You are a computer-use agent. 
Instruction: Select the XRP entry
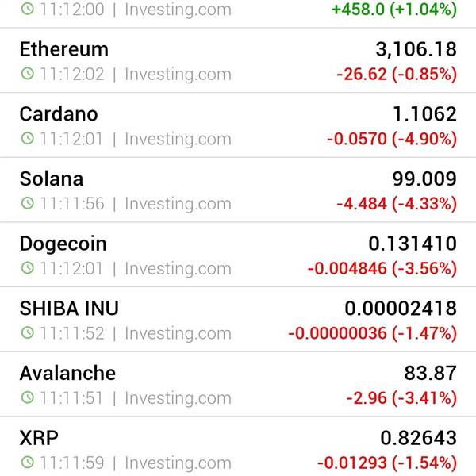(x=238, y=447)
